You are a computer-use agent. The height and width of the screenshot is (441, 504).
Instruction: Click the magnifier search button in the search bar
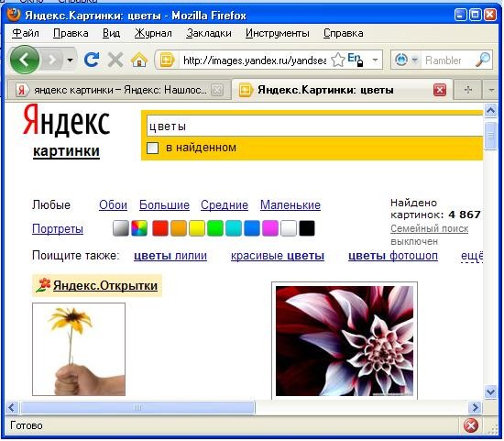coord(483,60)
